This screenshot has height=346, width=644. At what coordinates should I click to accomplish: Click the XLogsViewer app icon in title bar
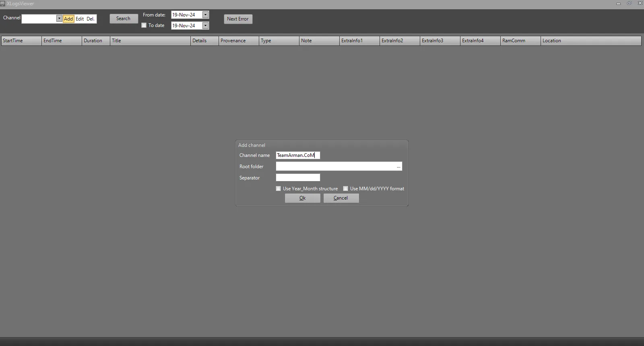pos(2,4)
